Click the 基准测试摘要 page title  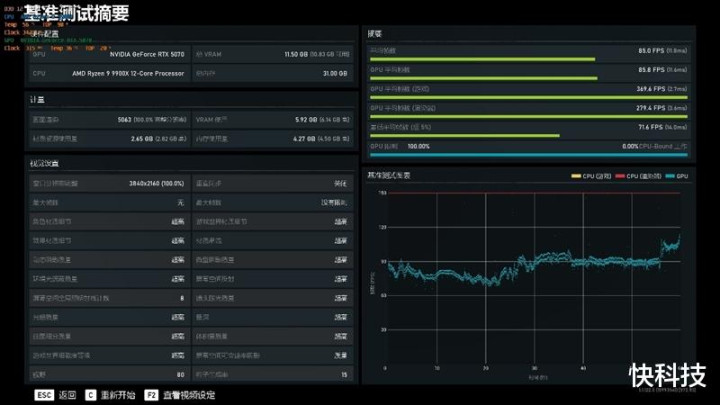pos(76,13)
